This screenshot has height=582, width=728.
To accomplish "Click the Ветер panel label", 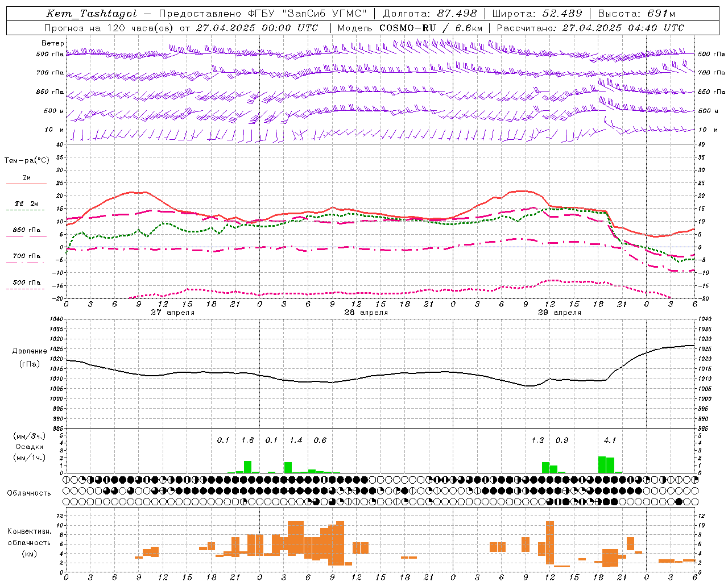I will [53, 43].
